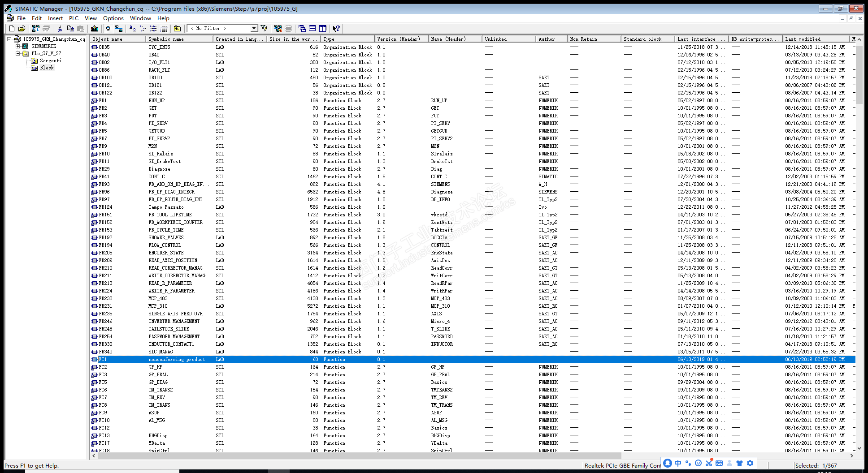Select the FB1 RUN_UP block icon
The height and width of the screenshot is (473, 868).
[x=95, y=100]
